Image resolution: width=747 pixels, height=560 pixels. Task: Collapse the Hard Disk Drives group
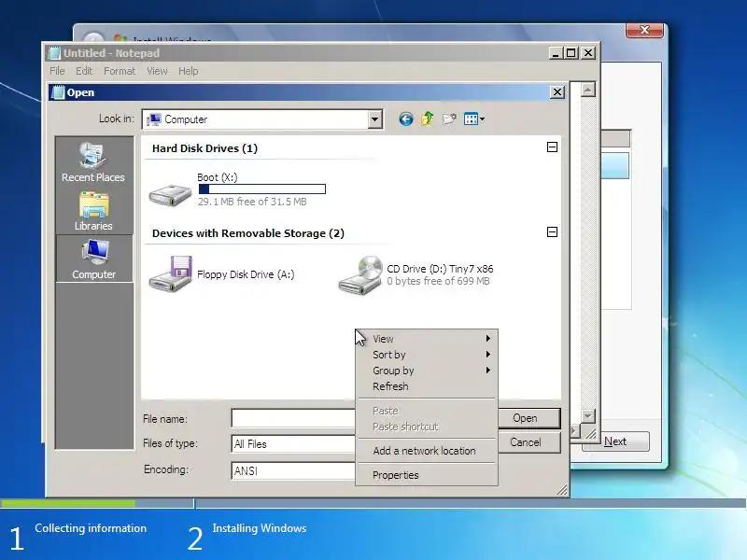coord(552,147)
